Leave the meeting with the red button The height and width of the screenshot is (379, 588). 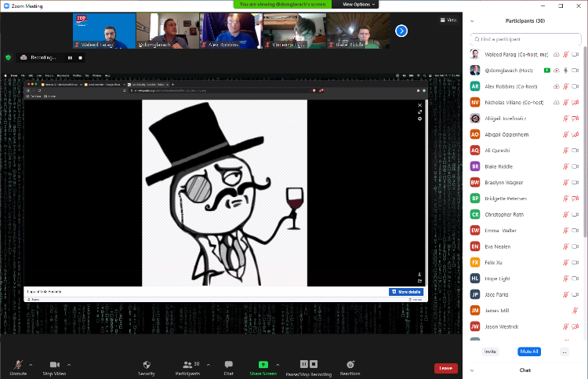click(x=446, y=368)
